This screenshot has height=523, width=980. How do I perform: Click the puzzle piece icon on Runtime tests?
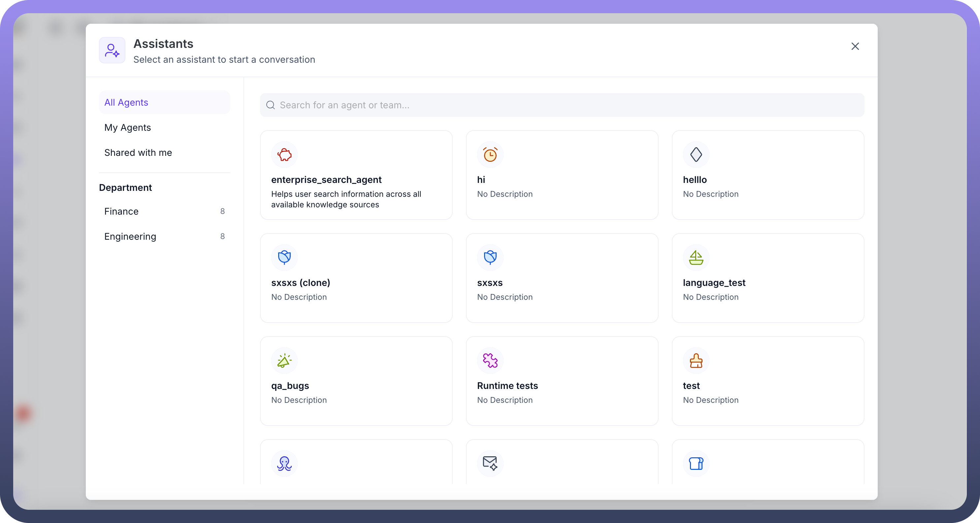(x=490, y=361)
